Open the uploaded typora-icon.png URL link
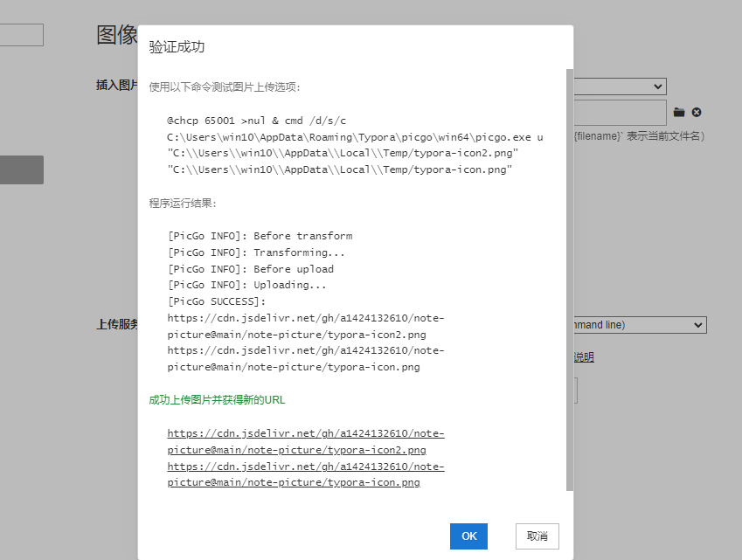Image resolution: width=742 pixels, height=560 pixels. pyautogui.click(x=306, y=474)
